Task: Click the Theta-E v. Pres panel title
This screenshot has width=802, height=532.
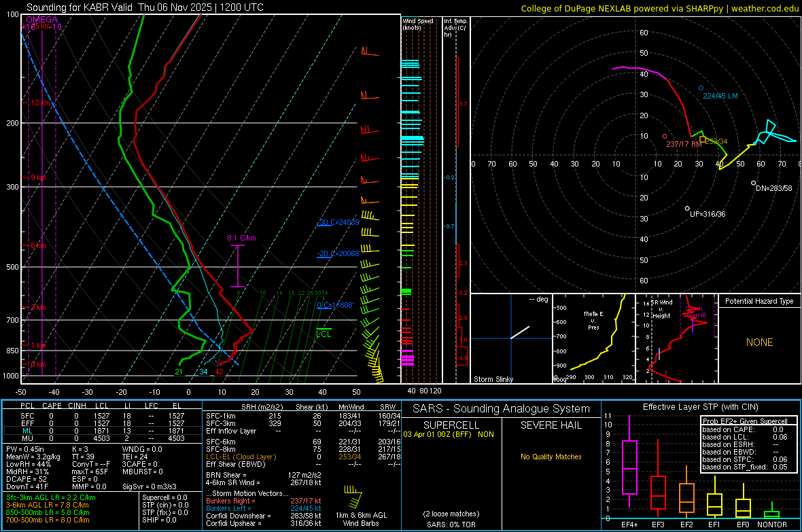Action: [x=593, y=320]
